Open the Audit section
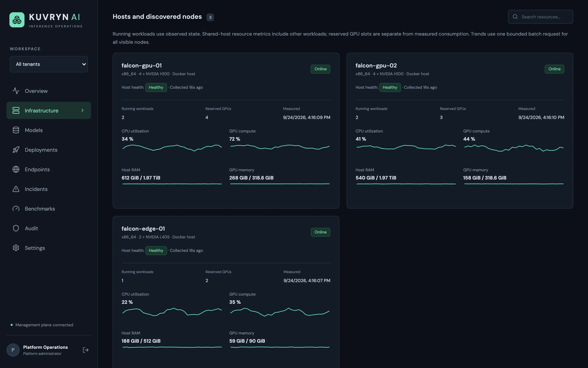The height and width of the screenshot is (368, 588). click(x=49, y=228)
